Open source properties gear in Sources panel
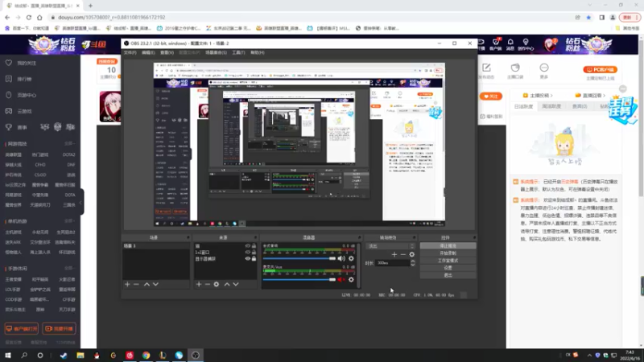 [217, 284]
